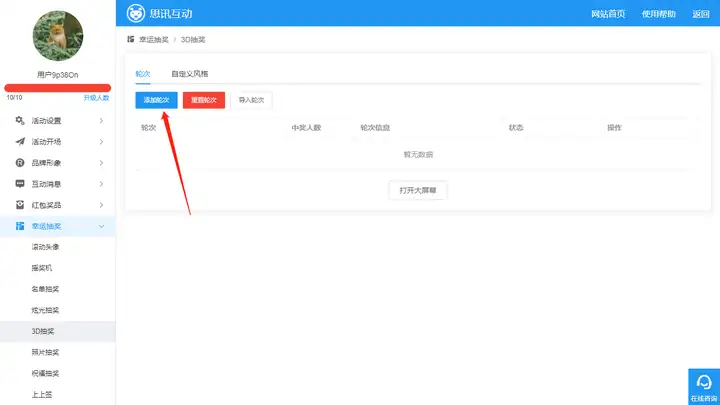The height and width of the screenshot is (405, 720).
Task: Click the 用户9p38On username text
Action: (x=58, y=75)
